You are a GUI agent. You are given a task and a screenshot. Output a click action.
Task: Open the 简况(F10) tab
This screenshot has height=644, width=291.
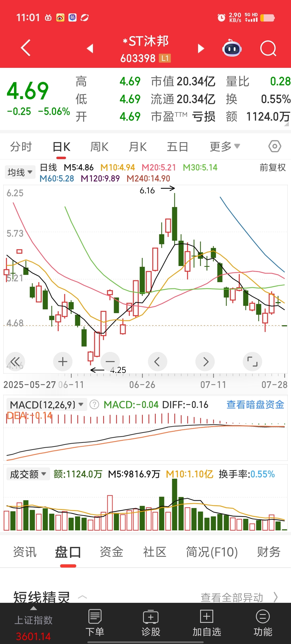coord(212,552)
